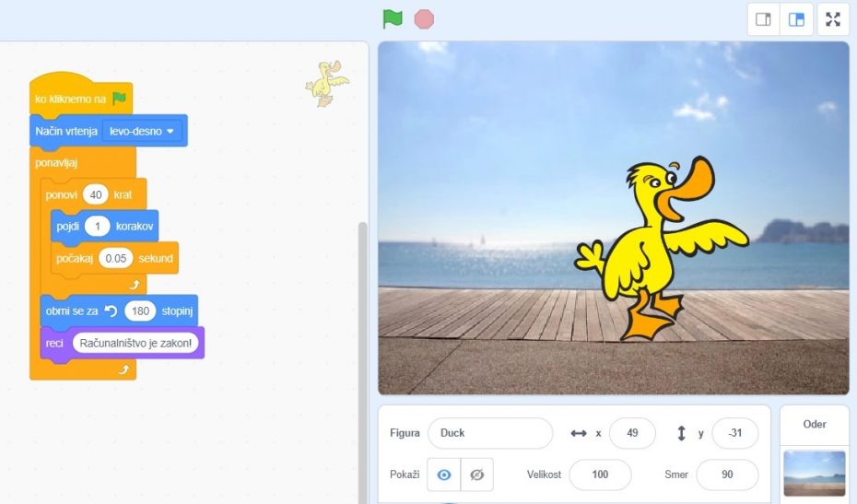Click the green flag inside the hat block

[x=119, y=99]
